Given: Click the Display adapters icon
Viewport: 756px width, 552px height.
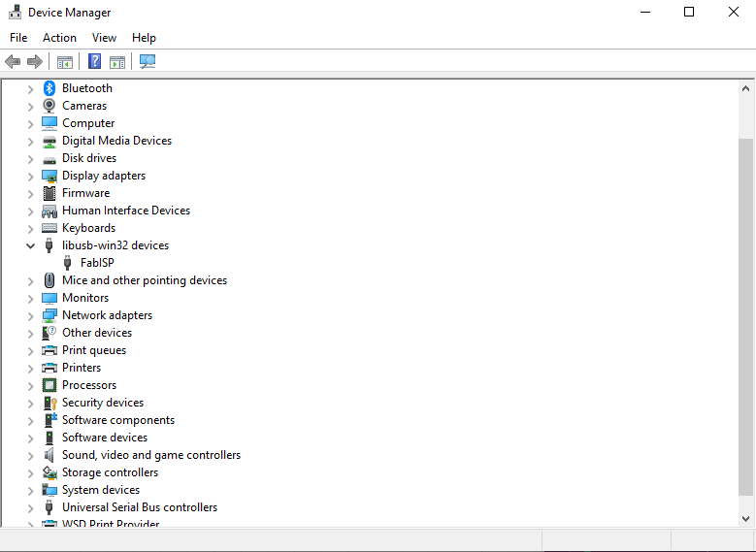Looking at the screenshot, I should click(x=49, y=176).
